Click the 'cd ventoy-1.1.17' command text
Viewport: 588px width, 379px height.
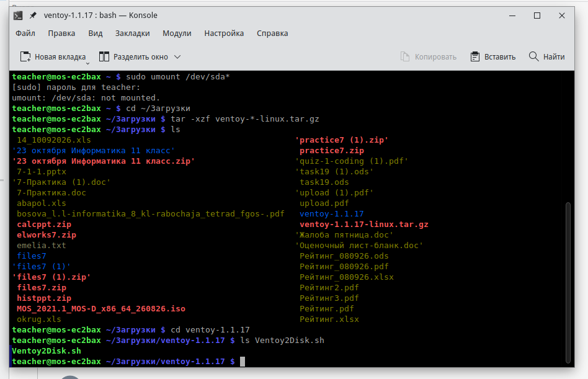[x=210, y=330]
